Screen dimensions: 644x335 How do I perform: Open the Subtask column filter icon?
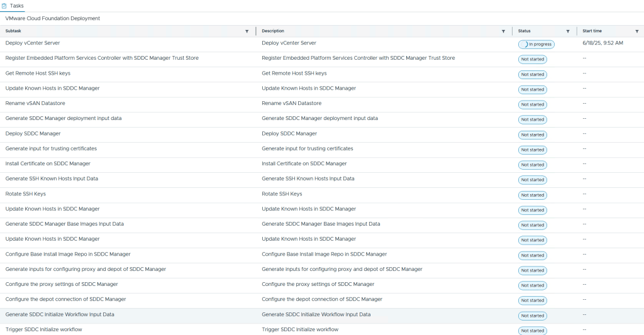point(247,31)
